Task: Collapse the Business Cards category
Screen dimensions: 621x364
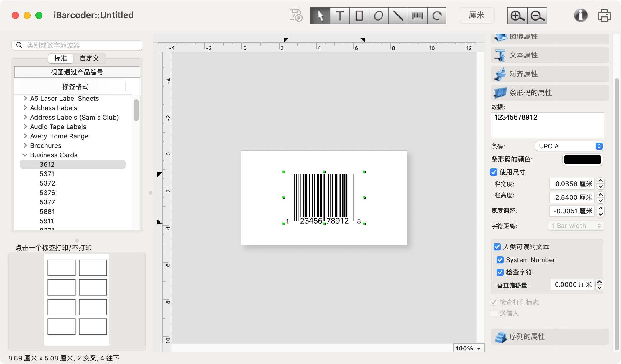Action: 25,155
